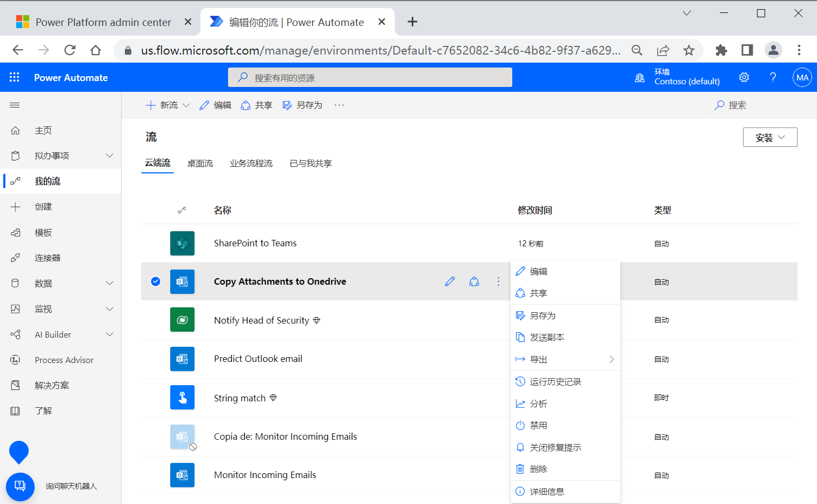
Task: Uncheck the Copy Attachments to Onedrive row
Action: [156, 281]
